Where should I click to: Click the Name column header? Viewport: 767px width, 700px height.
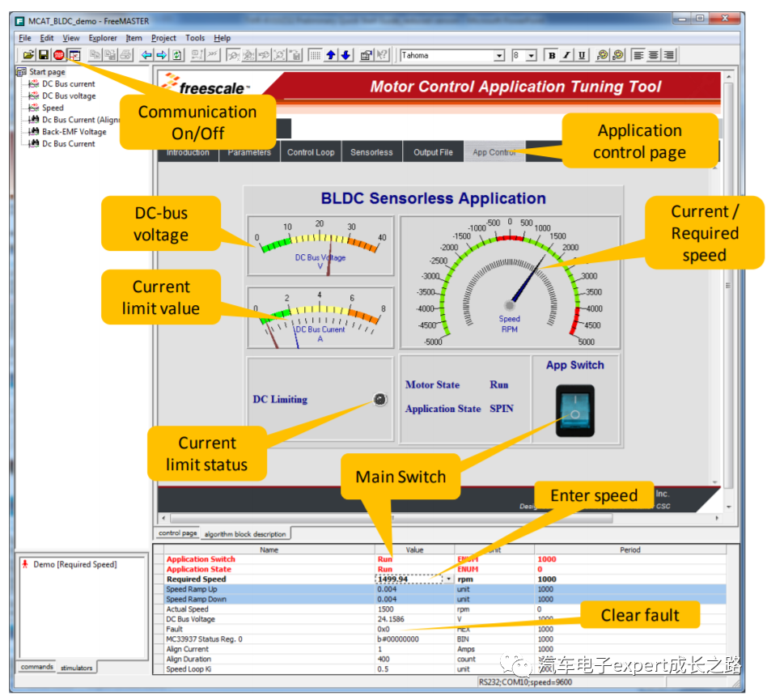click(x=269, y=549)
